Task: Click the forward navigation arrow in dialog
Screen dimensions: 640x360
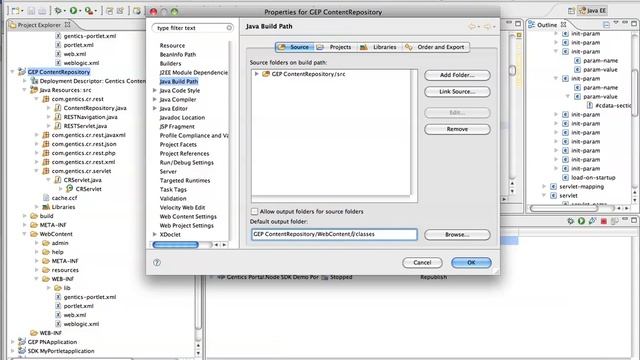Action: (487, 27)
